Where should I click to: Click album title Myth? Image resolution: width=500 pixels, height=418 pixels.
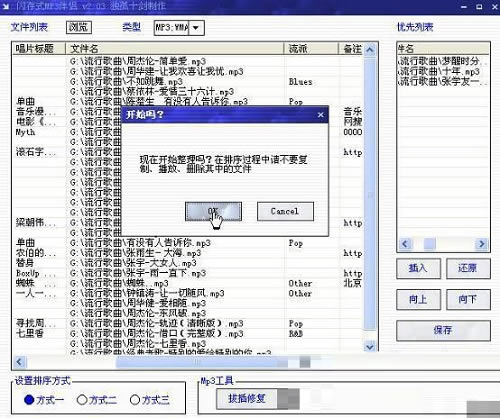(x=25, y=132)
